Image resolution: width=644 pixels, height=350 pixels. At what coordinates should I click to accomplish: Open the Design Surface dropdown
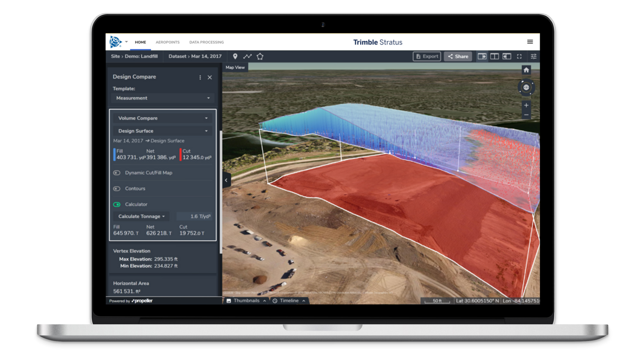163,131
